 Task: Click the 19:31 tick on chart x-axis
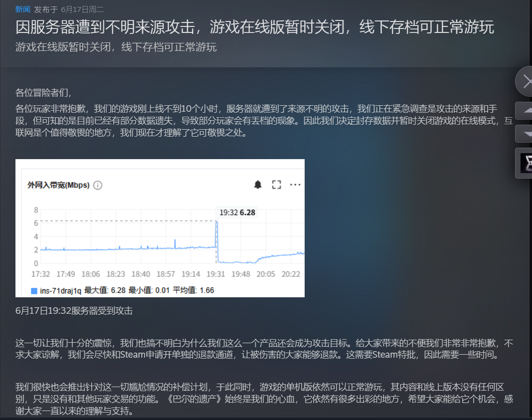point(216,274)
